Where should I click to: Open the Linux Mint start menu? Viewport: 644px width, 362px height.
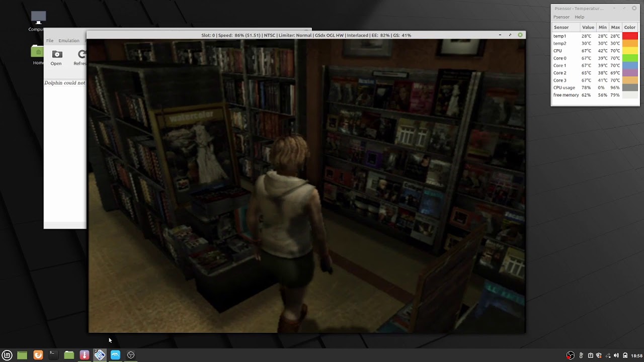click(7, 355)
